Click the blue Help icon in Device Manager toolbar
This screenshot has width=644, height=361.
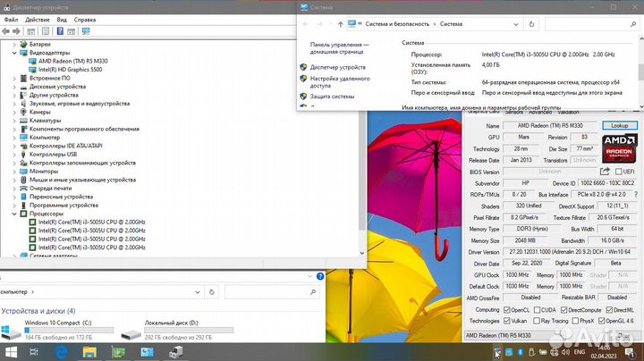coord(60,31)
